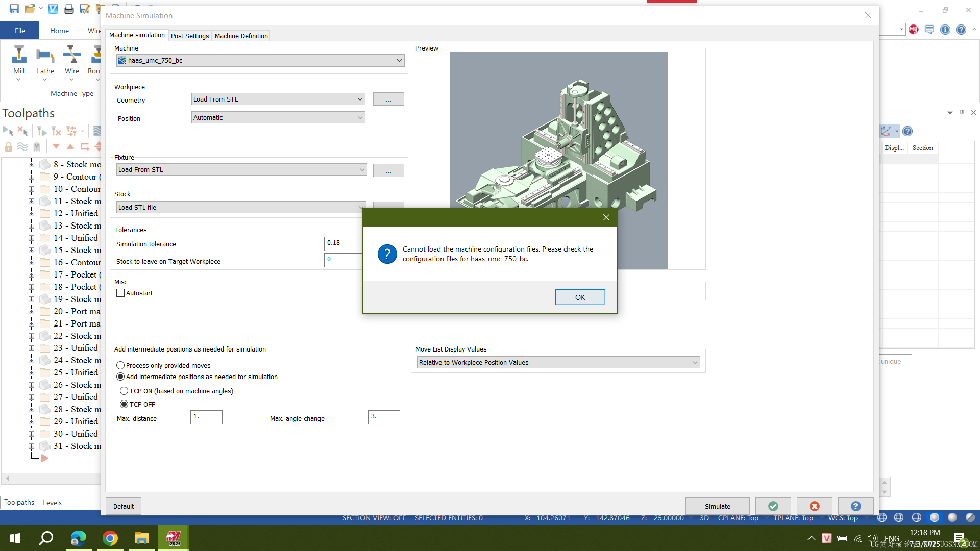Select TCP OFF radio option
The height and width of the screenshot is (551, 980).
point(124,404)
